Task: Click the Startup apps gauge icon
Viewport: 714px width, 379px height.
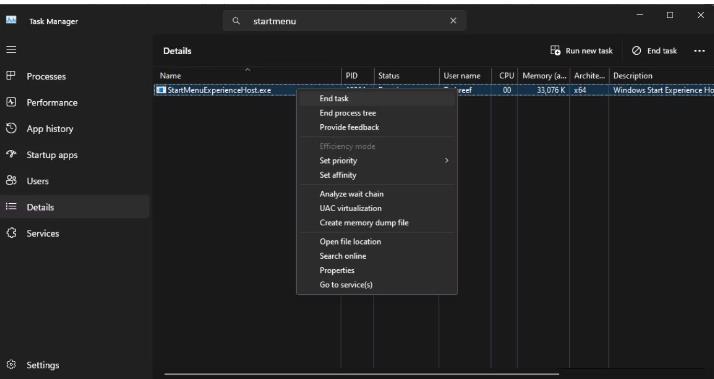Action: pos(11,154)
